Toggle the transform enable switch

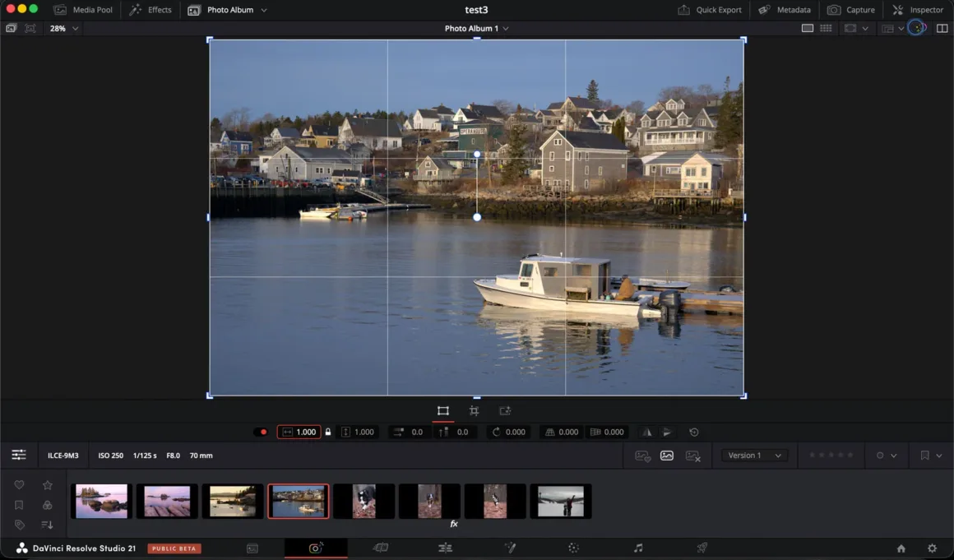(x=262, y=432)
